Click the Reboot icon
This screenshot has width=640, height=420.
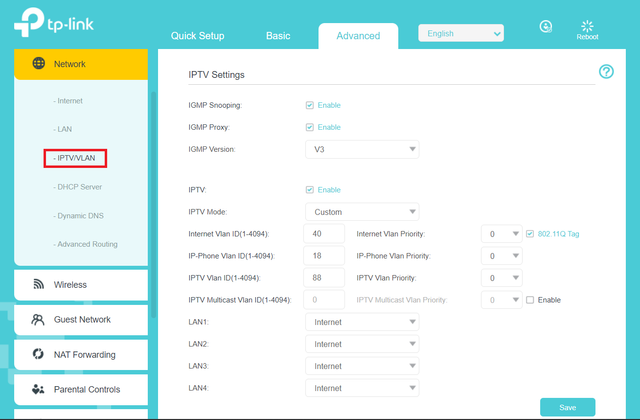(x=587, y=27)
